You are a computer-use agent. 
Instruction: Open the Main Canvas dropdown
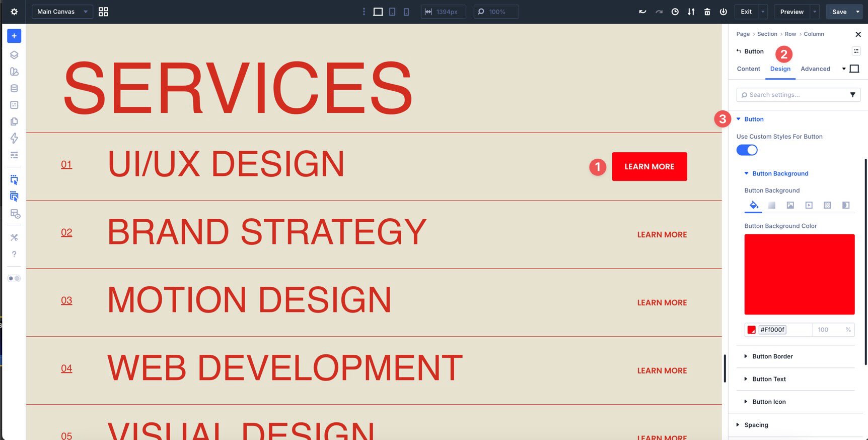click(62, 12)
